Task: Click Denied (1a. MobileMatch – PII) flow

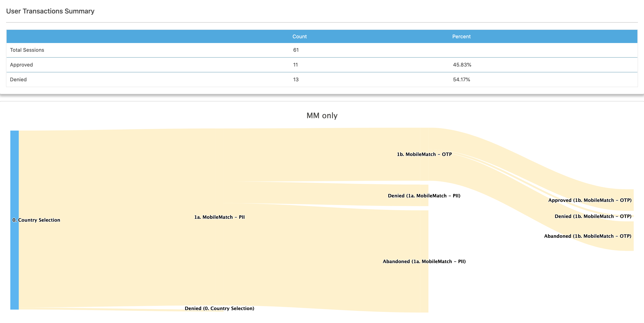Action: click(424, 196)
